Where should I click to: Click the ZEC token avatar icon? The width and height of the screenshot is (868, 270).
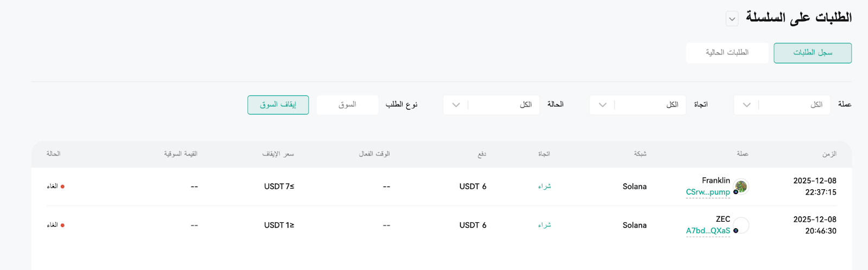pos(742,224)
